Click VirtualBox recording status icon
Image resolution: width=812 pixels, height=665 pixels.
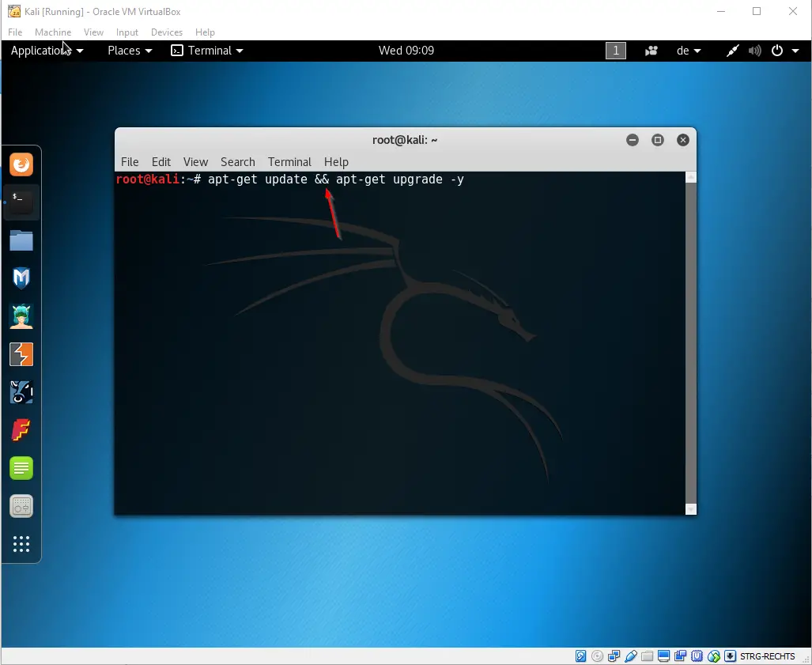pyautogui.click(x=680, y=656)
